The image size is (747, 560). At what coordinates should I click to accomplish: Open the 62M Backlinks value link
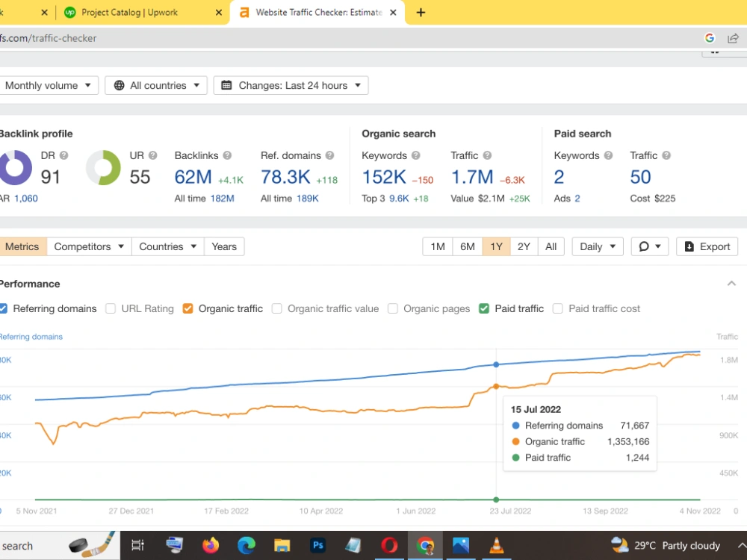193,177
